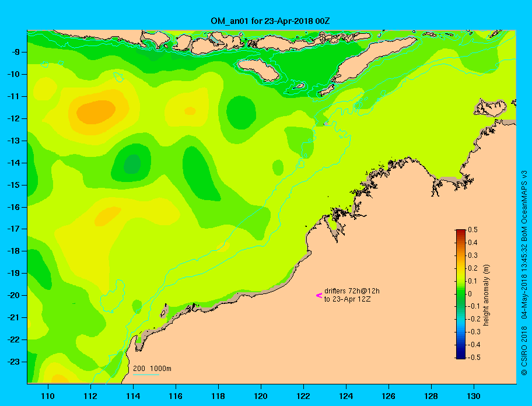532x406 pixels.
Task: Click the longitude label '126'
Action: (x=388, y=396)
